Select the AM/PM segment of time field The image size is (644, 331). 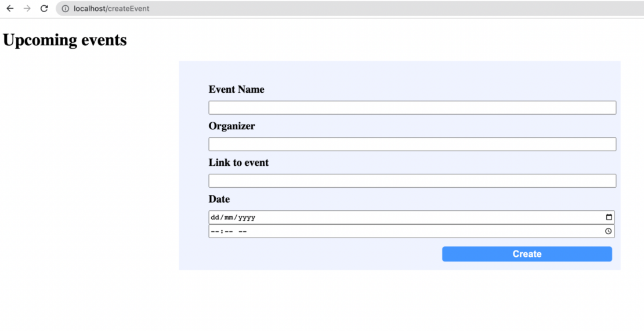tap(243, 232)
